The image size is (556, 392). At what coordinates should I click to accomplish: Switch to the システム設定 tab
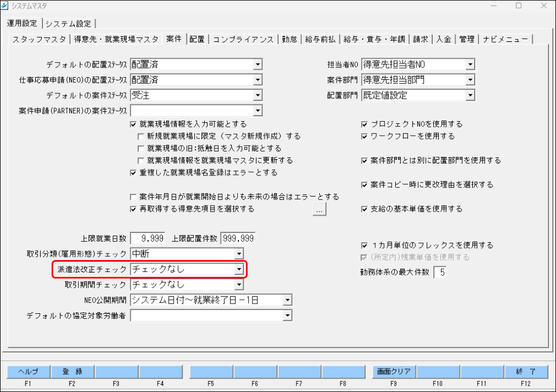point(68,24)
